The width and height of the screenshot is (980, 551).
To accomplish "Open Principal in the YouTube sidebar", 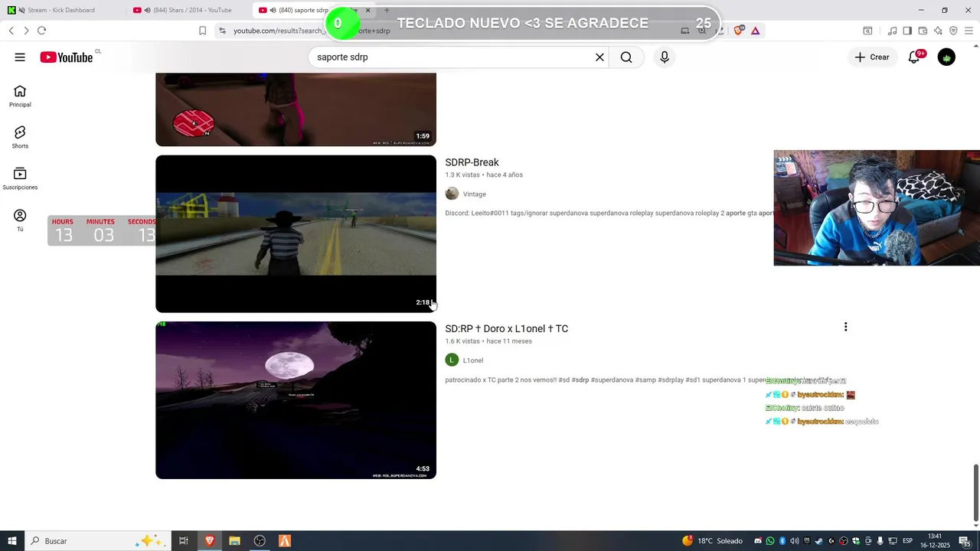I will 20,96.
